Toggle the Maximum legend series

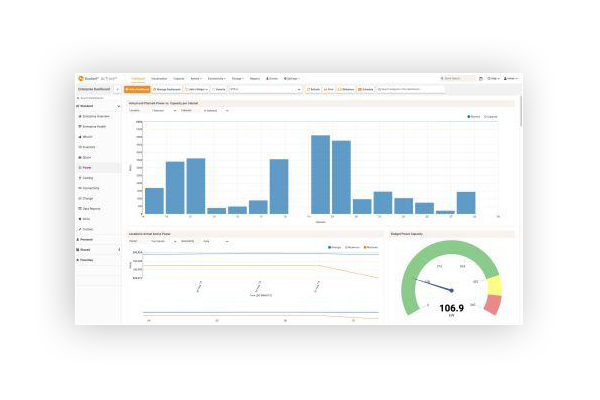352,247
